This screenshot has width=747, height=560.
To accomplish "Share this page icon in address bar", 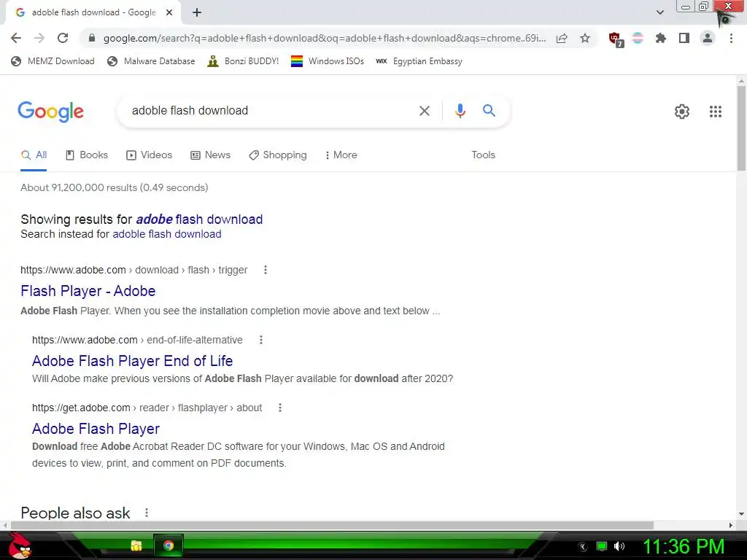I will (x=562, y=38).
